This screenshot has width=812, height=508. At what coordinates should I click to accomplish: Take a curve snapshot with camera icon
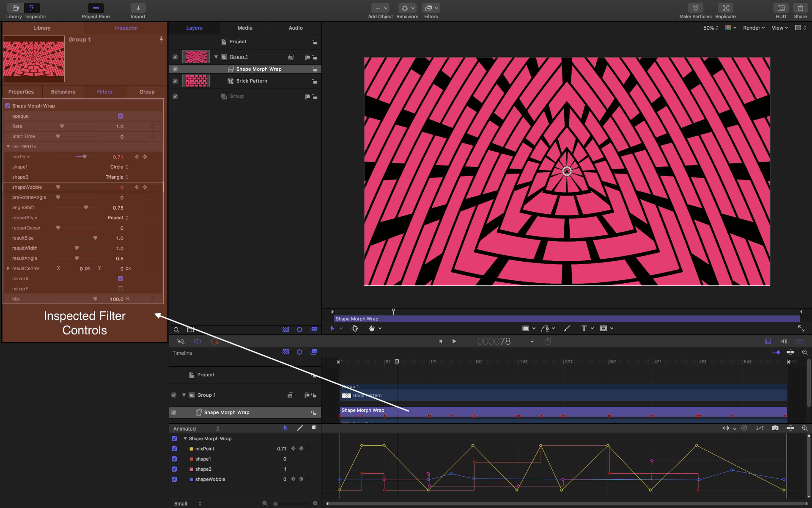pyautogui.click(x=775, y=428)
